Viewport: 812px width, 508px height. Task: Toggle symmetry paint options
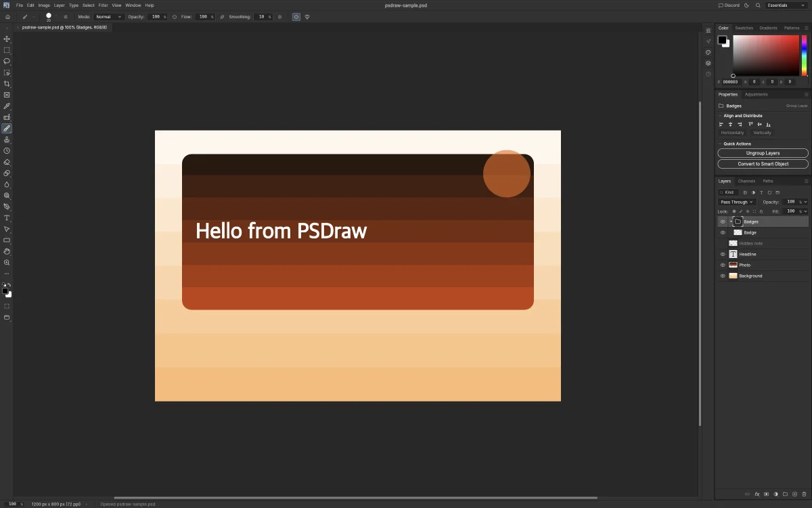[307, 16]
